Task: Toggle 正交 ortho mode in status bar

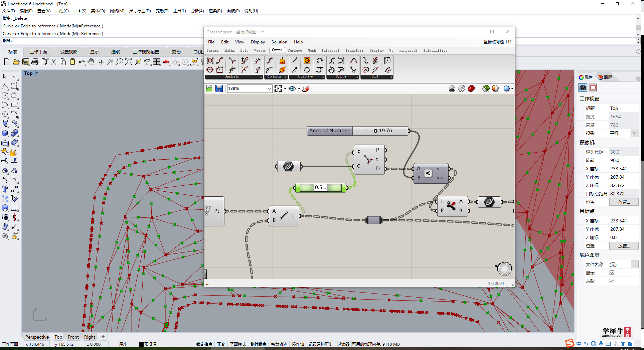Action: [221, 344]
